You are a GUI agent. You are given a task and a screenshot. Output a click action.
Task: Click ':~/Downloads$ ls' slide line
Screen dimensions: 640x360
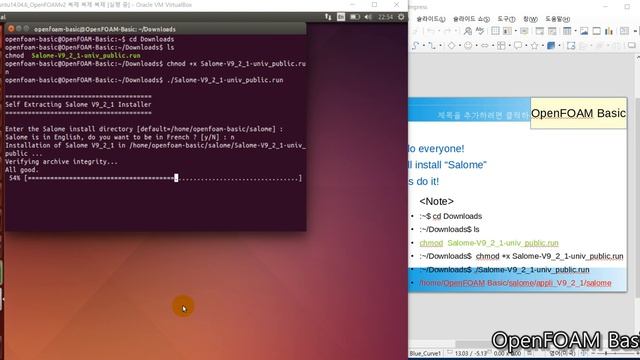(x=449, y=229)
